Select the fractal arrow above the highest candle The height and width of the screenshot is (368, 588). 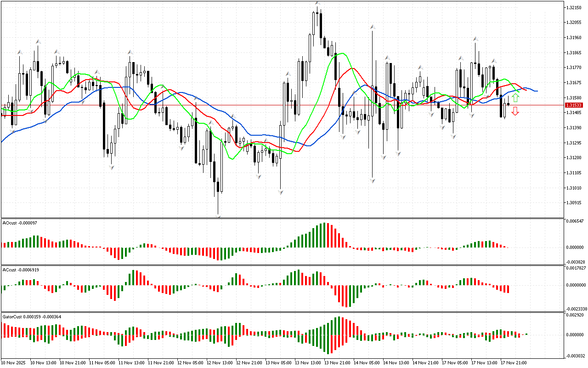(x=317, y=3)
